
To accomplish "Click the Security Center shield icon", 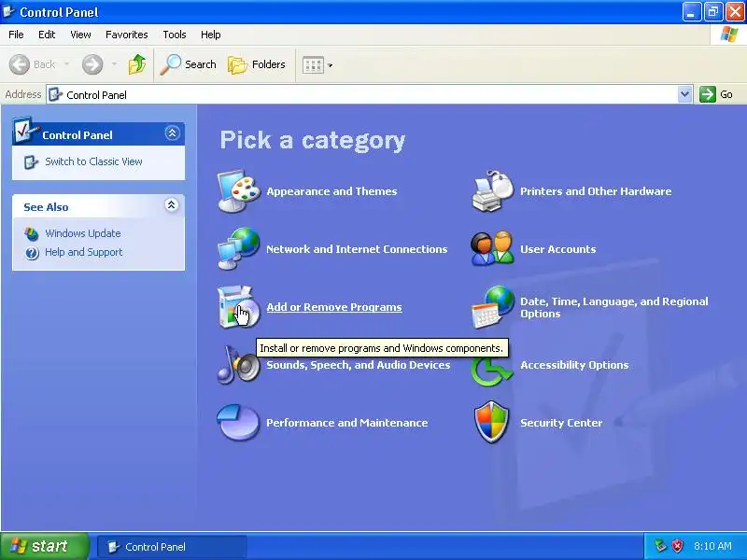I will click(492, 422).
